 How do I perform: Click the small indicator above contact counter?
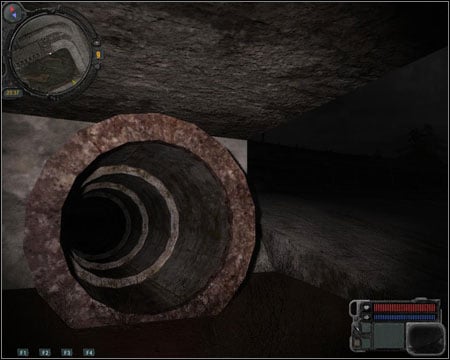pos(97,43)
